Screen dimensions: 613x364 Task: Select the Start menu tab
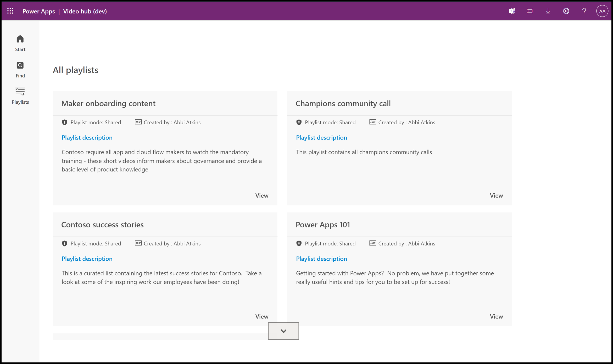(x=20, y=43)
